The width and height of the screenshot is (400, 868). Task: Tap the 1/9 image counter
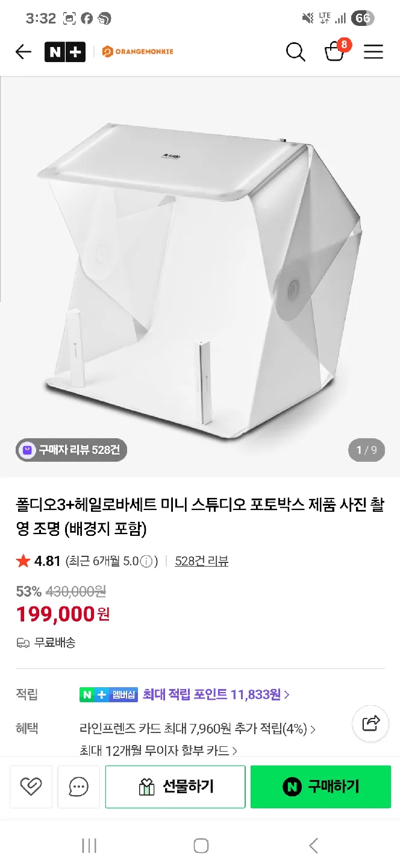coord(366,450)
